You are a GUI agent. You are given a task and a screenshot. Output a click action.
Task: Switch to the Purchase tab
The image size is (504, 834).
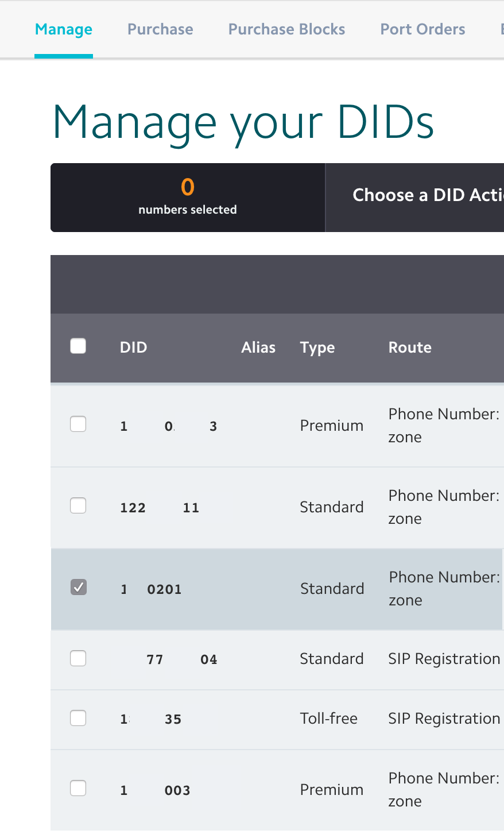pyautogui.click(x=160, y=29)
